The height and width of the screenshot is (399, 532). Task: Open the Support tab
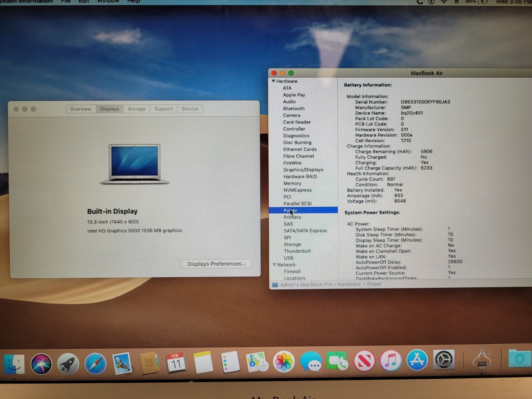164,109
